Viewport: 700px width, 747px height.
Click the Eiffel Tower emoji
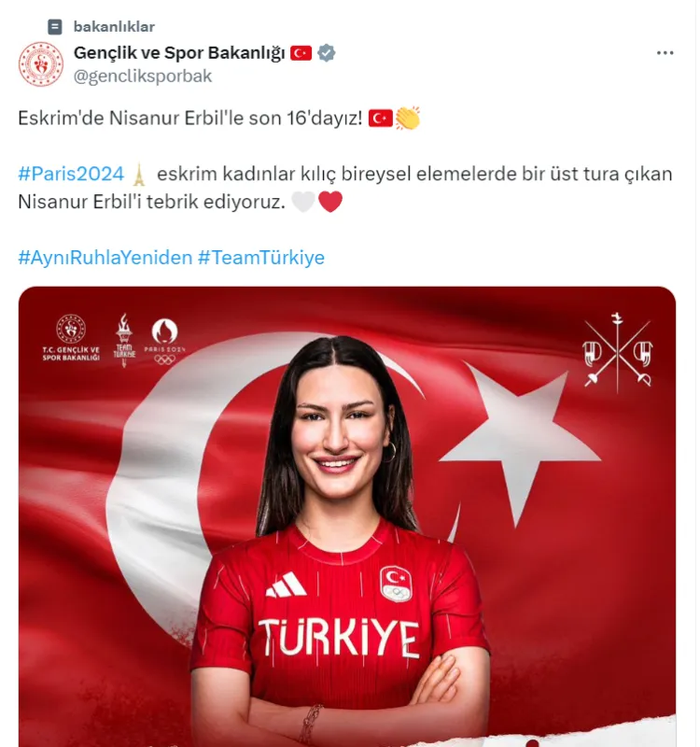pos(138,174)
